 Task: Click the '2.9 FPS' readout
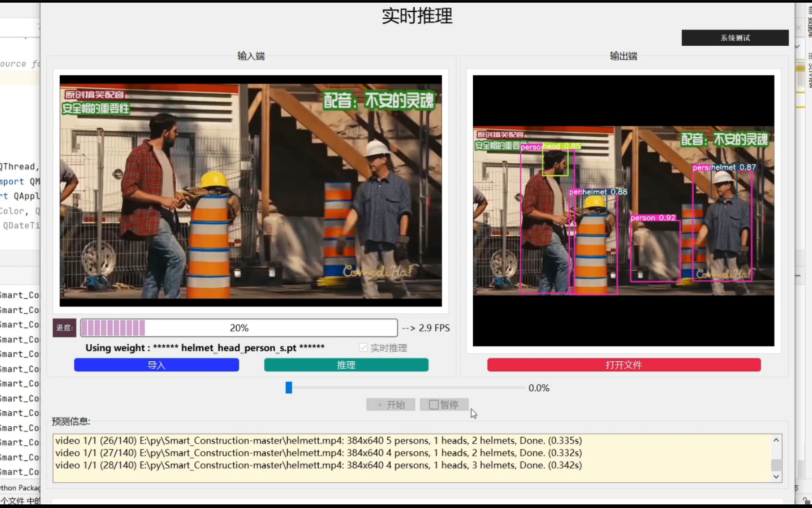(x=434, y=328)
